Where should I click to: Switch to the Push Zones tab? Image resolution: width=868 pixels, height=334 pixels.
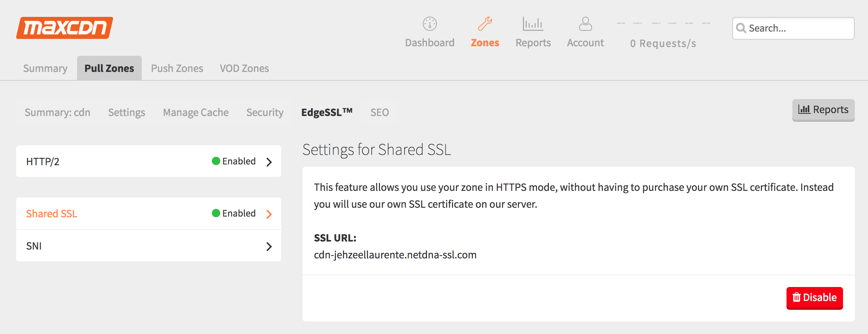(x=177, y=68)
